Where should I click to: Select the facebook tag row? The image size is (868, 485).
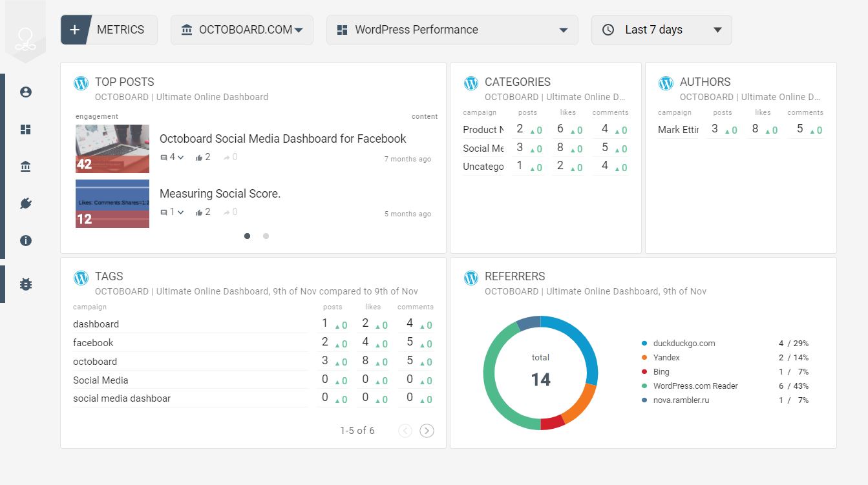(x=253, y=343)
